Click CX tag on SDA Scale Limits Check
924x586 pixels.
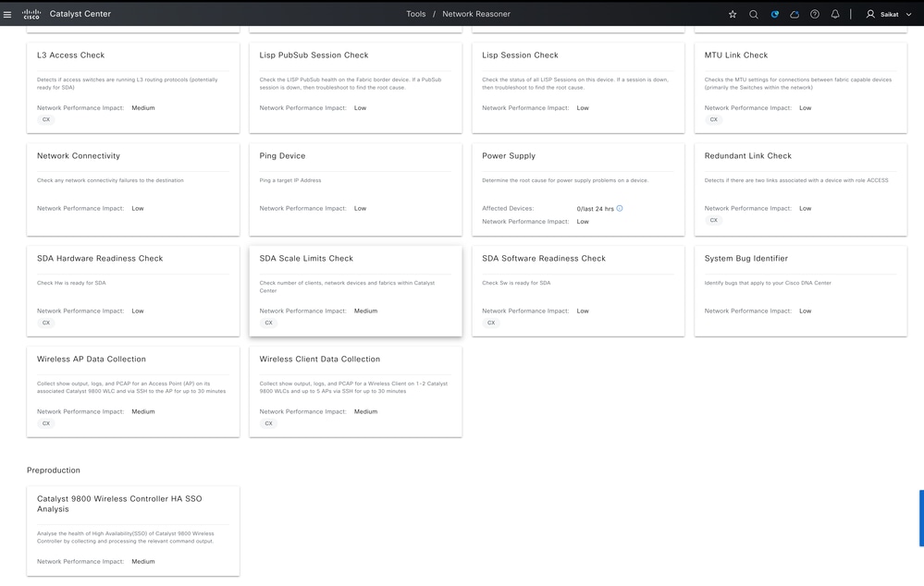click(269, 323)
